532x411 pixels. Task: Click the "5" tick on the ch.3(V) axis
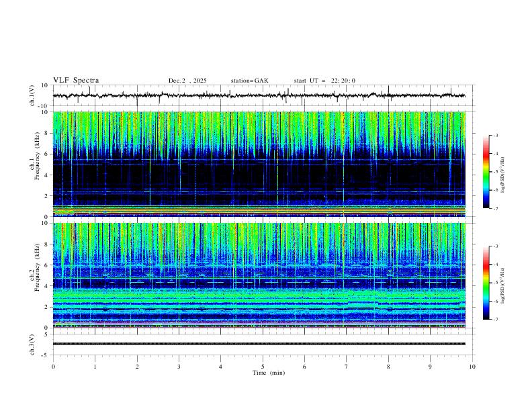pyautogui.click(x=47, y=334)
